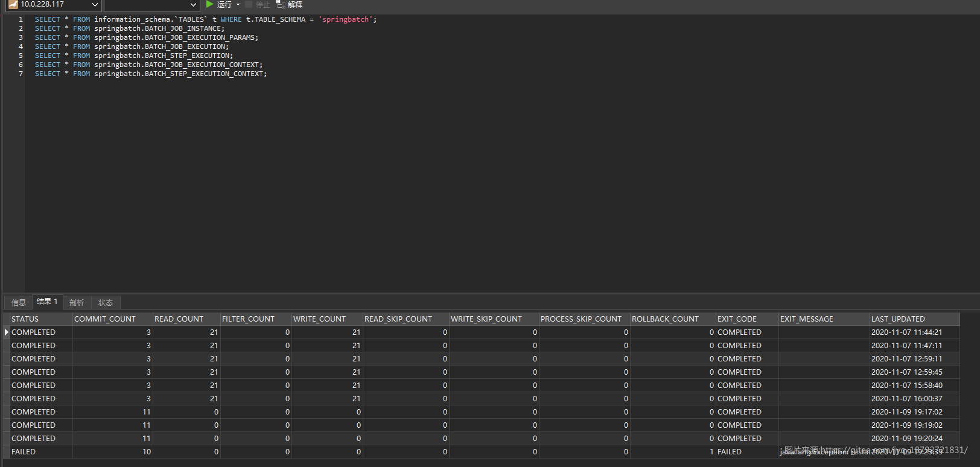980x467 pixels.
Task: Click the line 4 BATCH_JOB_EXECUTION query
Action: click(x=132, y=46)
